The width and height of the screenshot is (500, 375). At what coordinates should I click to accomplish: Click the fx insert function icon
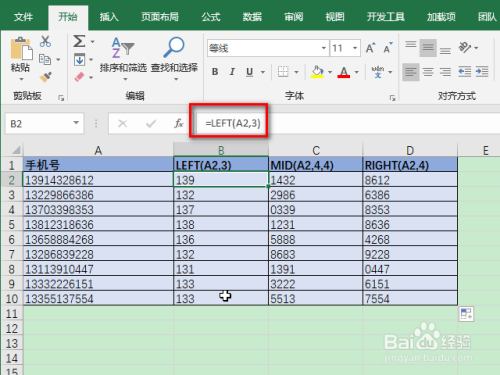[179, 124]
